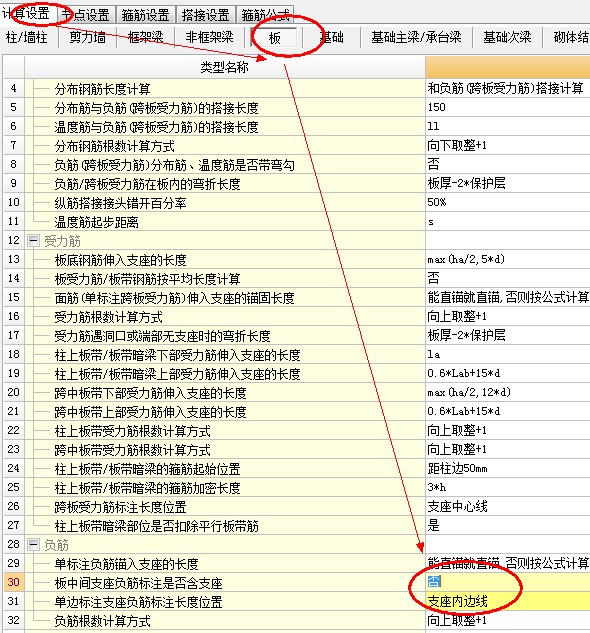The height and width of the screenshot is (633, 590).
Task: Edit 向上取整+1 value in row 22
Action: pyautogui.click(x=508, y=431)
